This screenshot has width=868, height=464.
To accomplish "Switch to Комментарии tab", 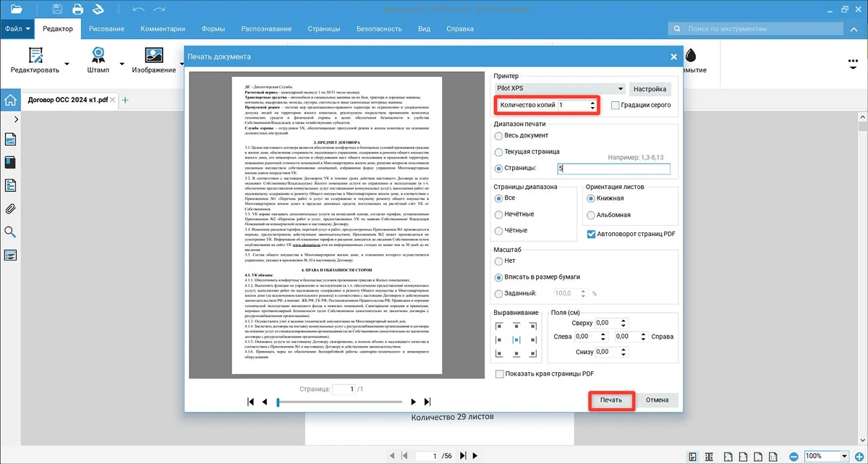I will click(163, 29).
